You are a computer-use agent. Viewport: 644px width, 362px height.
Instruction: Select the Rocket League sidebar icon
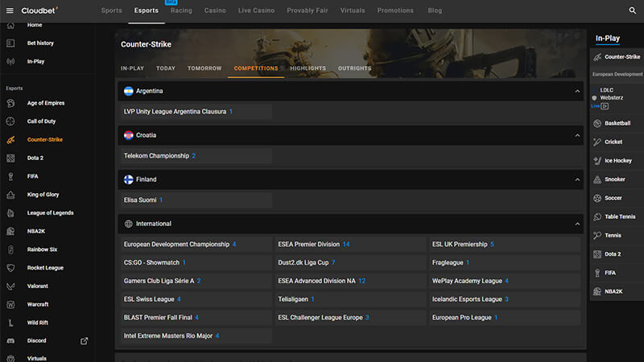tap(10, 268)
